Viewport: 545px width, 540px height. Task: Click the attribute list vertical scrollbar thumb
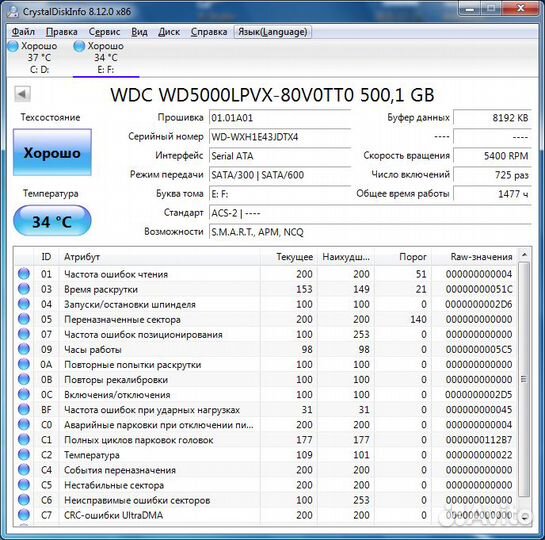coord(524,379)
